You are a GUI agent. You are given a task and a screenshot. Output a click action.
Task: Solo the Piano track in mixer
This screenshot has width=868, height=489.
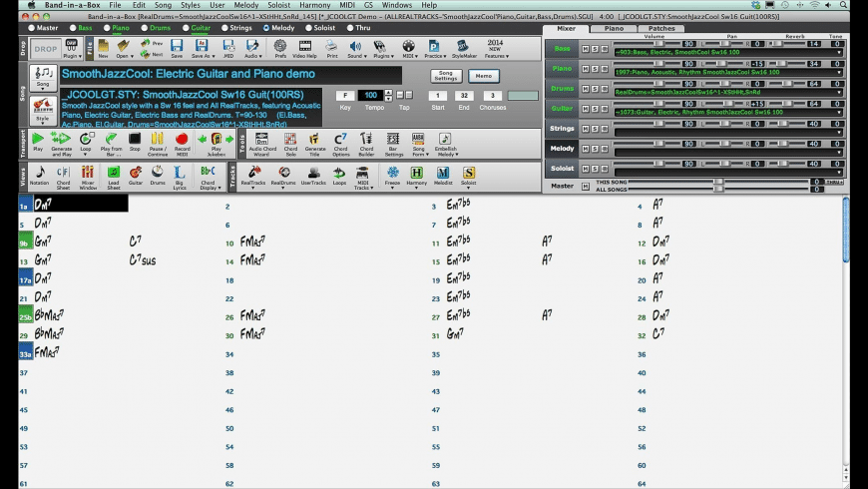[595, 69]
